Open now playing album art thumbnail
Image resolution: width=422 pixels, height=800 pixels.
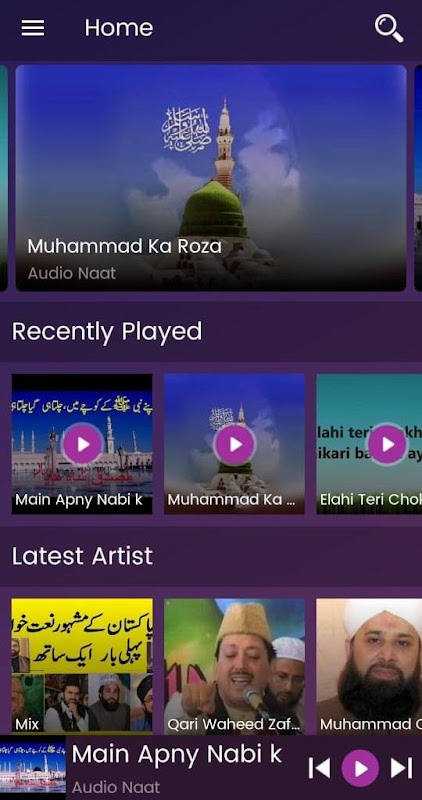(x=33, y=767)
